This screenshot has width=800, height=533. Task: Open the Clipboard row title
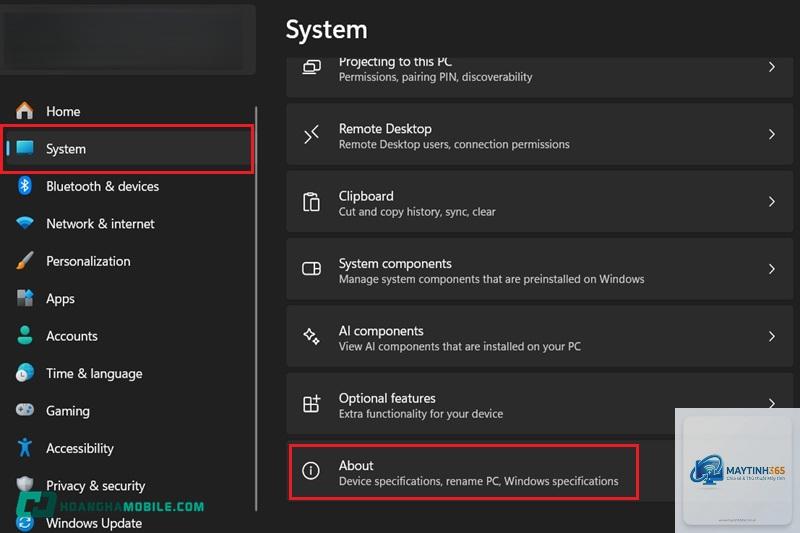[x=366, y=196]
